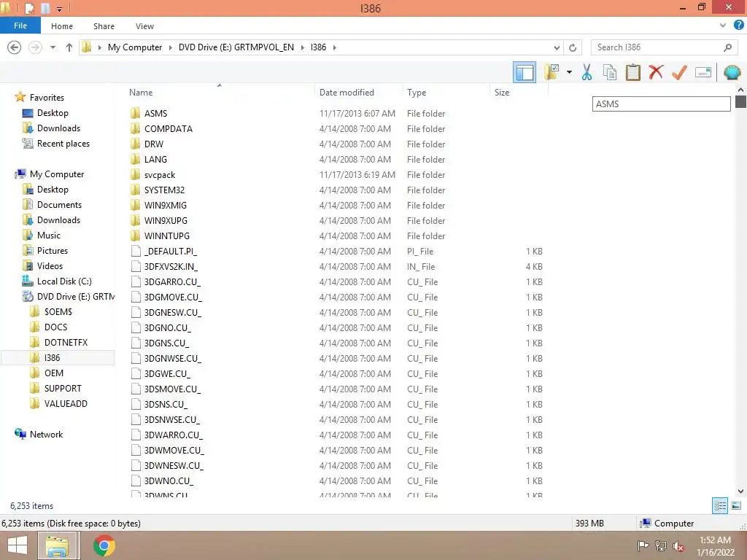This screenshot has width=747, height=560.
Task: Click the Back navigation arrow
Action: point(15,47)
